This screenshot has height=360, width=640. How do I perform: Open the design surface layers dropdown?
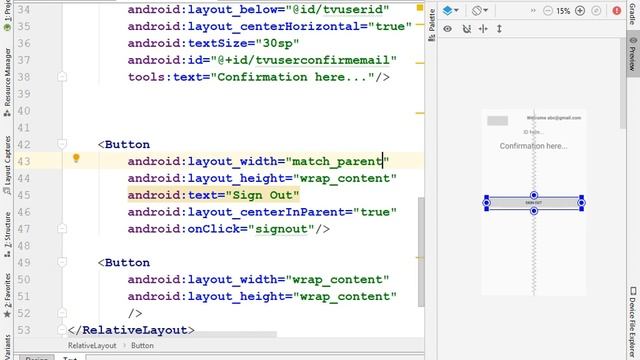coord(450,11)
